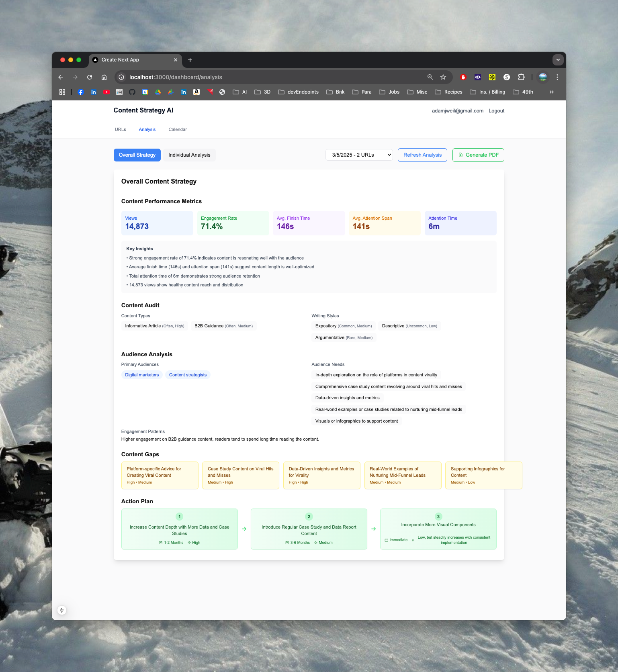Click the Digital marketers audience tag

(142, 375)
